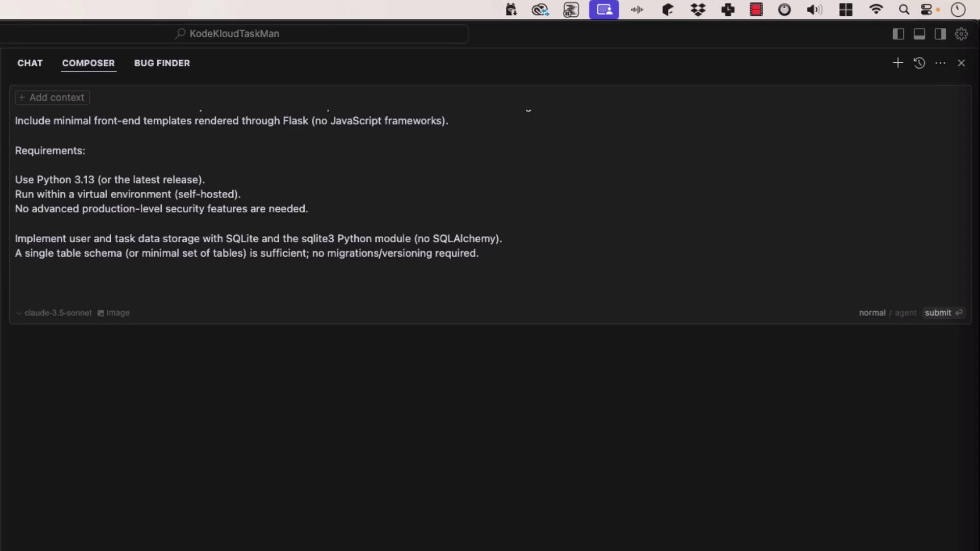Open the three-dot more options menu
980x551 pixels.
pyautogui.click(x=940, y=63)
